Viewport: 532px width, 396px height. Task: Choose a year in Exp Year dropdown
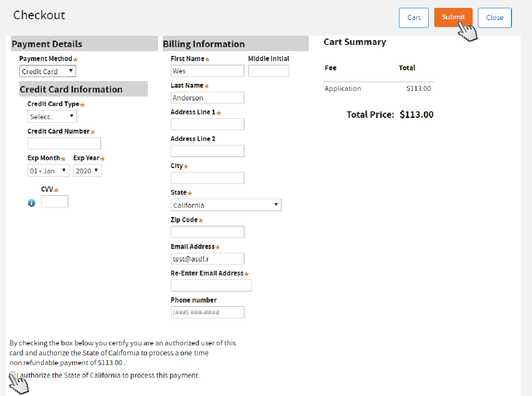click(87, 171)
